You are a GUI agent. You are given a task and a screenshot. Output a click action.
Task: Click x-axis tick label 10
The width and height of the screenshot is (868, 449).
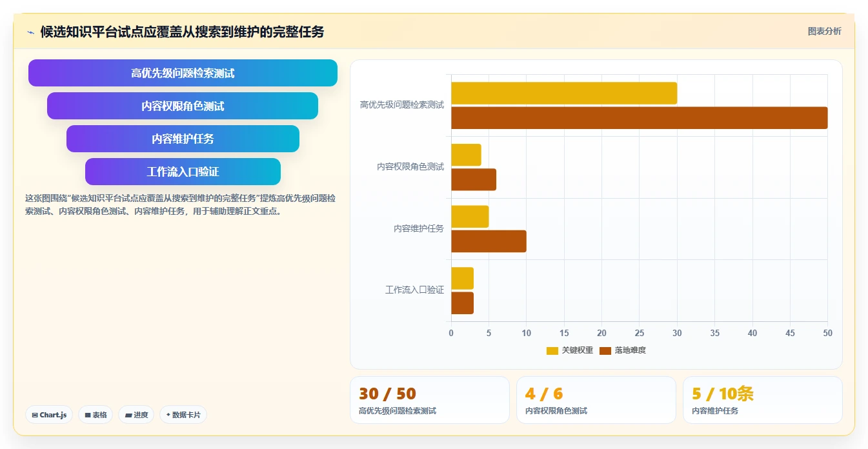coord(527,333)
